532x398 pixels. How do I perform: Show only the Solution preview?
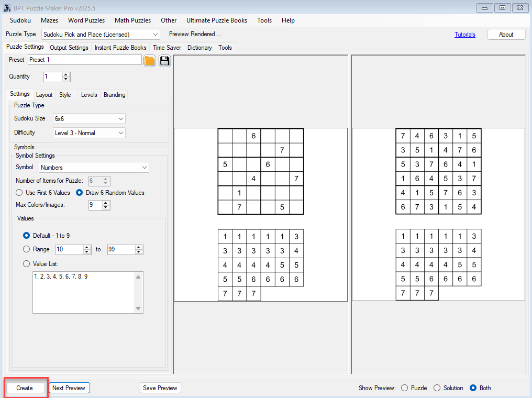(437, 388)
